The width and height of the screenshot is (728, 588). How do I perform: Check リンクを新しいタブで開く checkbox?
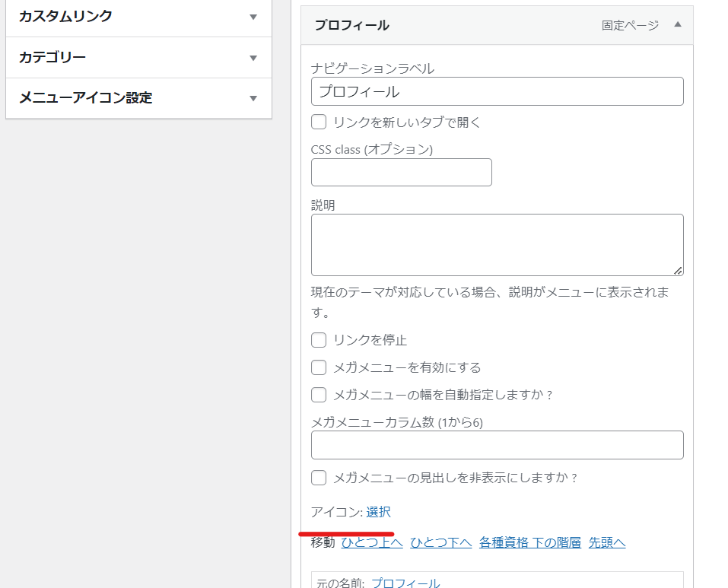point(319,122)
